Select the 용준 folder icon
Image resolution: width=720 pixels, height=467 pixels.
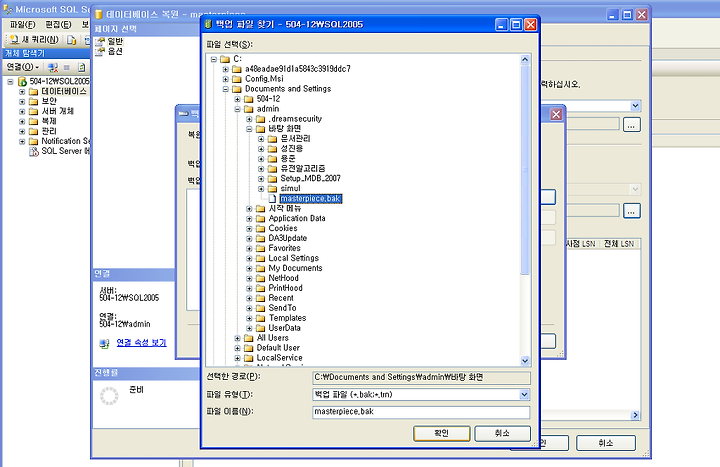pos(272,158)
